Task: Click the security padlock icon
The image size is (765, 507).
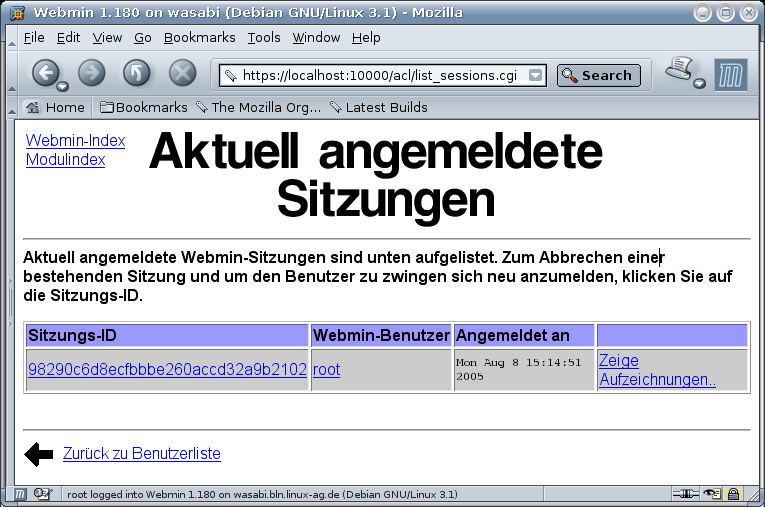Action: pos(733,494)
